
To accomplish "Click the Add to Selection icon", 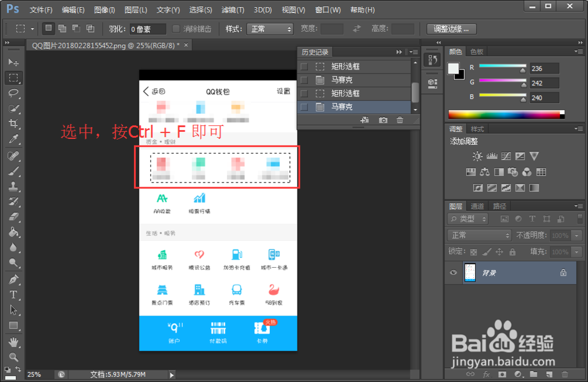I will (62, 28).
